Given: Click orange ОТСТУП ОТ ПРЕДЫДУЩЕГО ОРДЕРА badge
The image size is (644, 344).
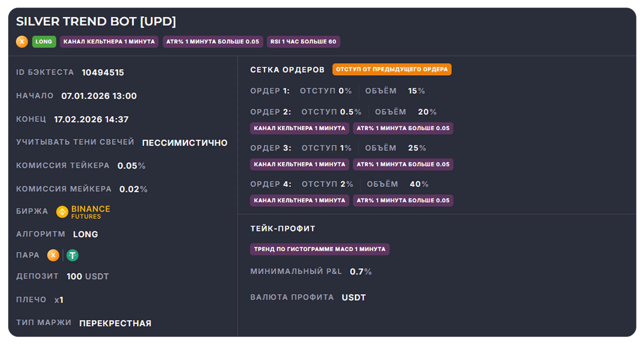Looking at the screenshot, I should (x=392, y=69).
